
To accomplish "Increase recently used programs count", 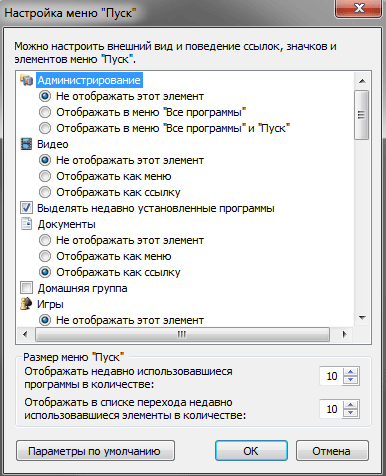I will [x=350, y=372].
